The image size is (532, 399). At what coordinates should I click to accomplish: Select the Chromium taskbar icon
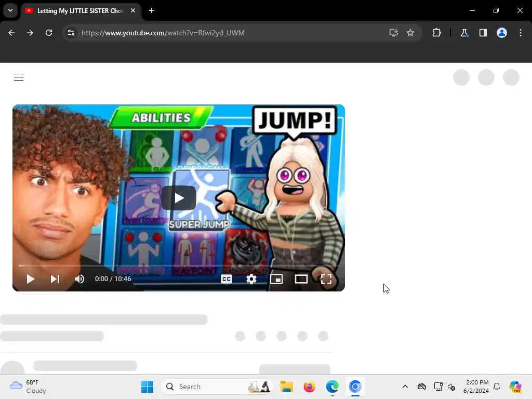(x=355, y=387)
